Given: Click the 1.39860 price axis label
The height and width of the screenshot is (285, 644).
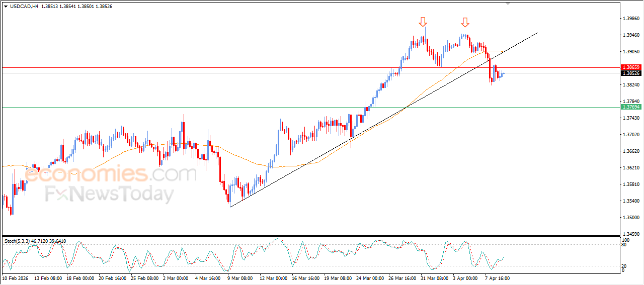Looking at the screenshot, I should coord(630,19).
